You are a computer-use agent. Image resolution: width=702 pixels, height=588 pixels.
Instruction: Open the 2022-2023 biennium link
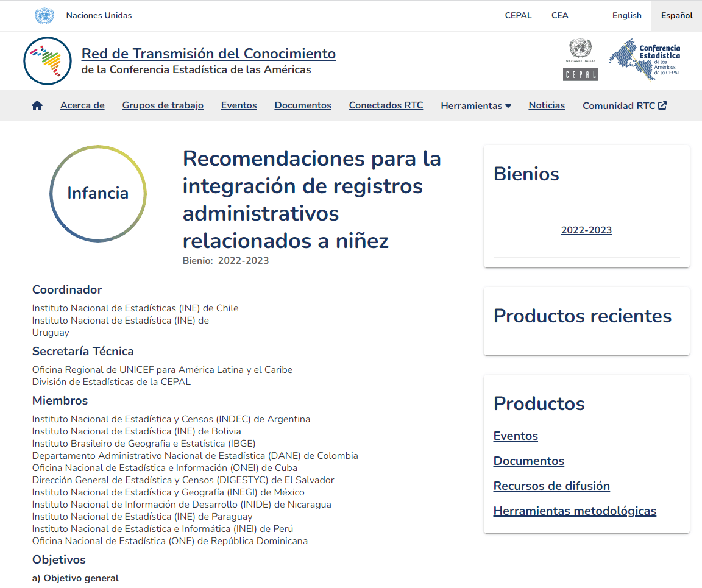[586, 230]
